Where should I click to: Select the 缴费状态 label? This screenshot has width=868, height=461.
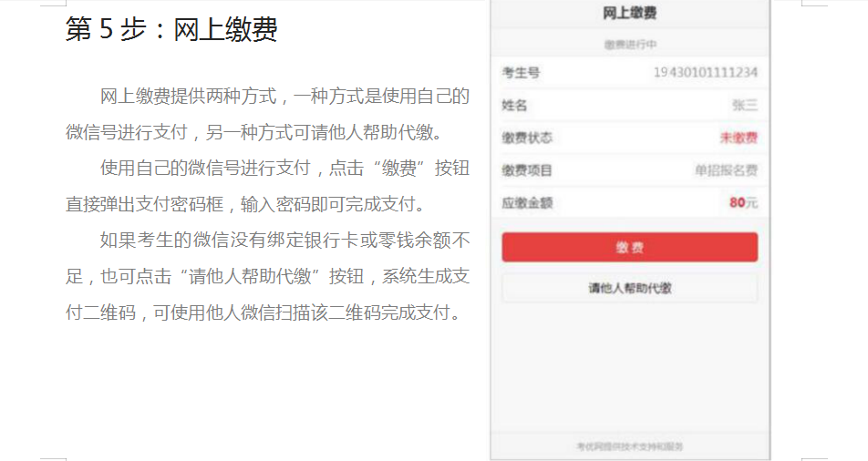(x=527, y=138)
